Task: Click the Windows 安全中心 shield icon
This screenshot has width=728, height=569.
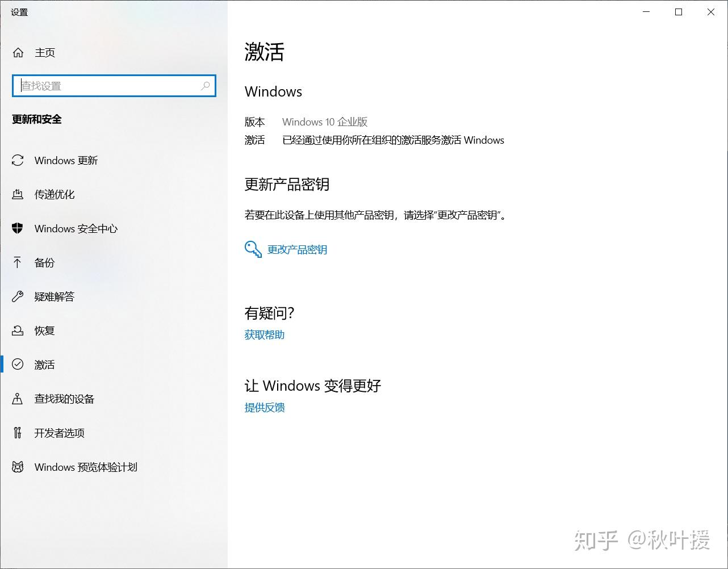Action: [x=18, y=229]
